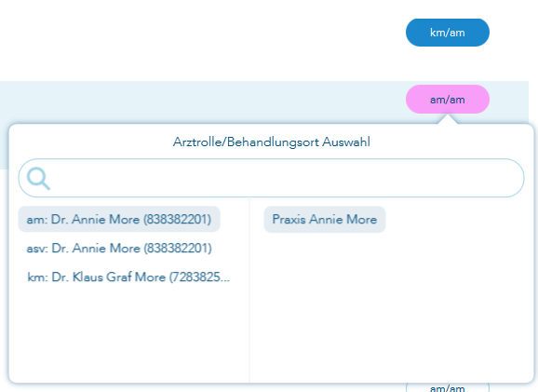Select Praxis Annie More location
538x392 pixels.
pos(325,220)
